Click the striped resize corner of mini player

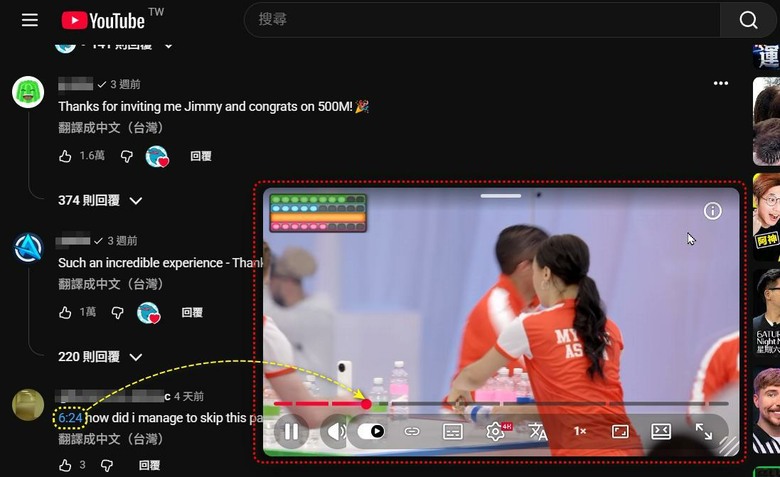(729, 446)
